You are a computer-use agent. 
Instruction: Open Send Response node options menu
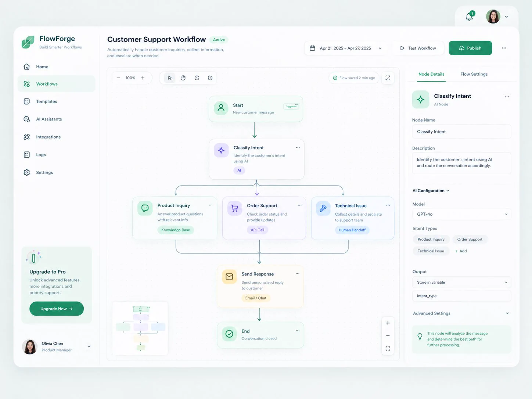(298, 274)
